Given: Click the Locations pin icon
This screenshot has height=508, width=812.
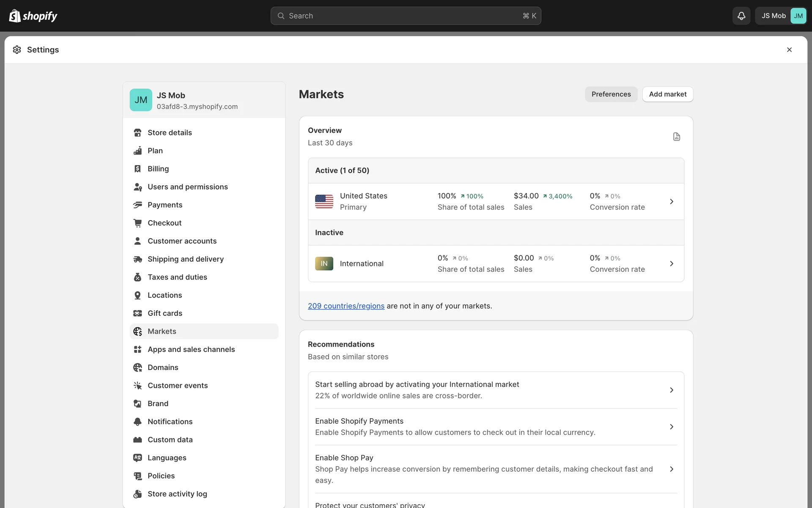Looking at the screenshot, I should [137, 295].
